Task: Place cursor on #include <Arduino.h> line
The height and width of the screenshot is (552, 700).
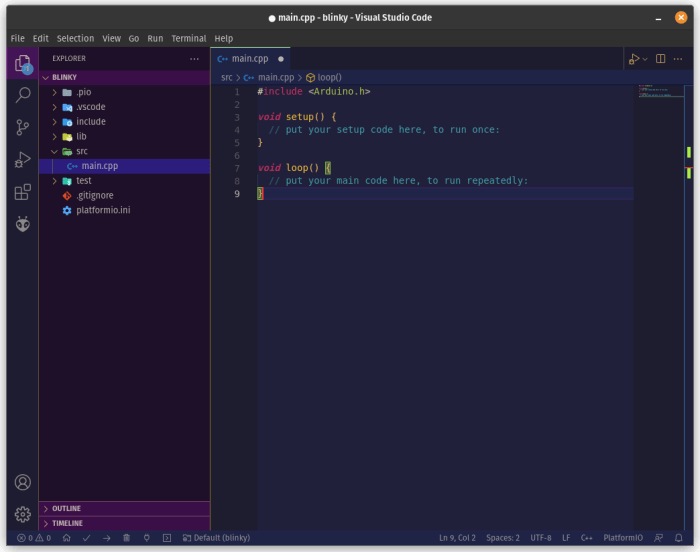Action: tap(313, 92)
